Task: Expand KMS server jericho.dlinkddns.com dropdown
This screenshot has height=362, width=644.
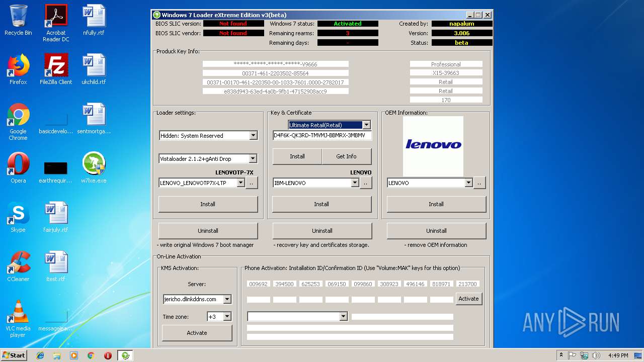Action: (227, 299)
